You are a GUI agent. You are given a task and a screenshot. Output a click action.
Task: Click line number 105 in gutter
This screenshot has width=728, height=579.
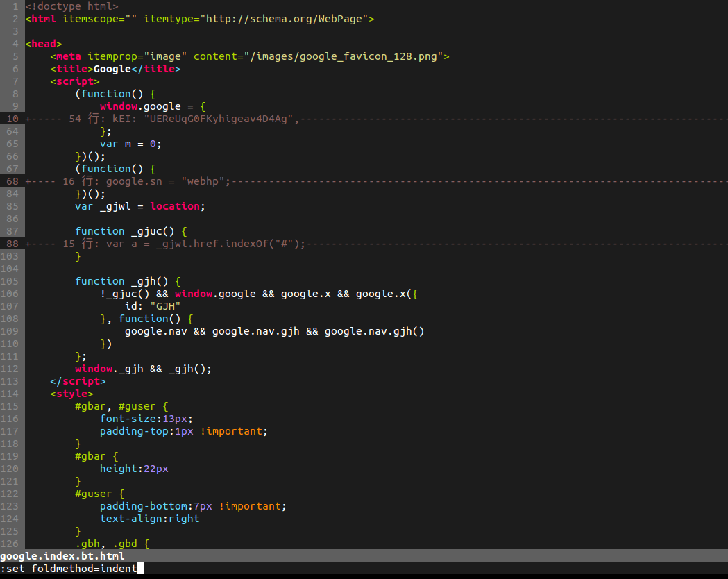(x=9, y=281)
